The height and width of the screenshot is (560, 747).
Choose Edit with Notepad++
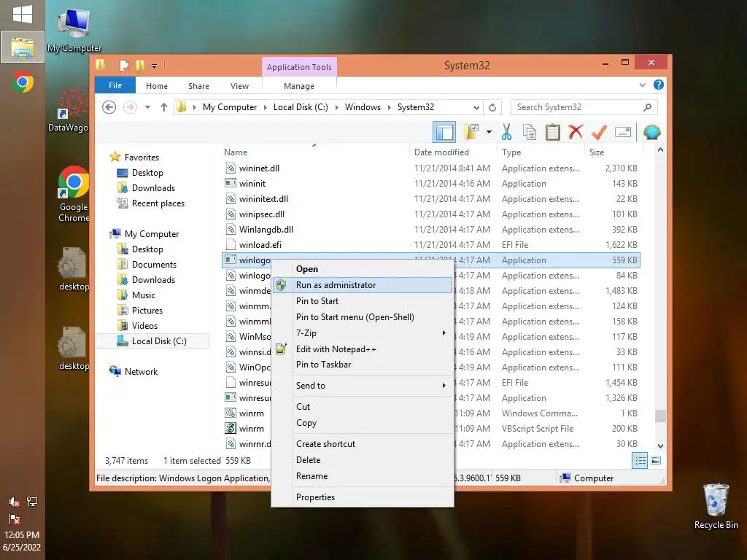(x=363, y=349)
